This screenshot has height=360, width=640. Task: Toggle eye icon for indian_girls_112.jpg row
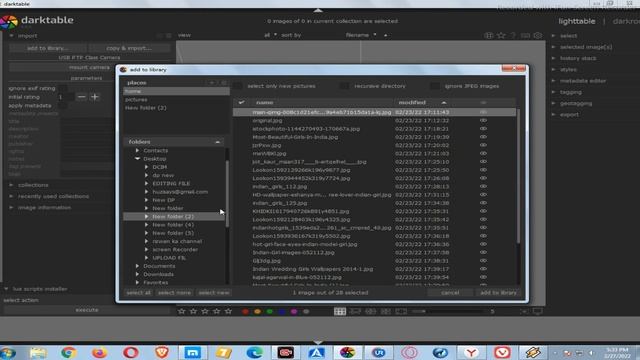pyautogui.click(x=483, y=187)
